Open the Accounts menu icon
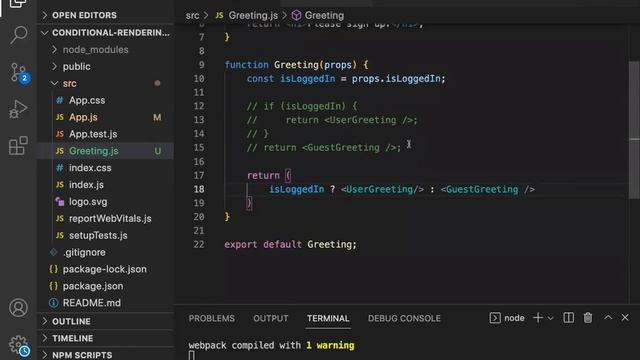640x360 pixels. [x=18, y=308]
